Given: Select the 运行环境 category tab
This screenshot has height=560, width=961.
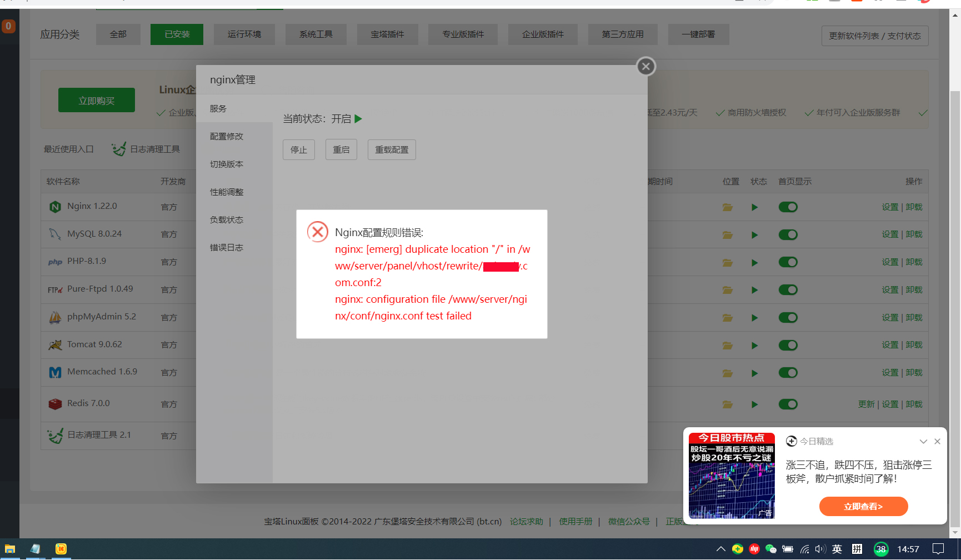Looking at the screenshot, I should point(244,34).
